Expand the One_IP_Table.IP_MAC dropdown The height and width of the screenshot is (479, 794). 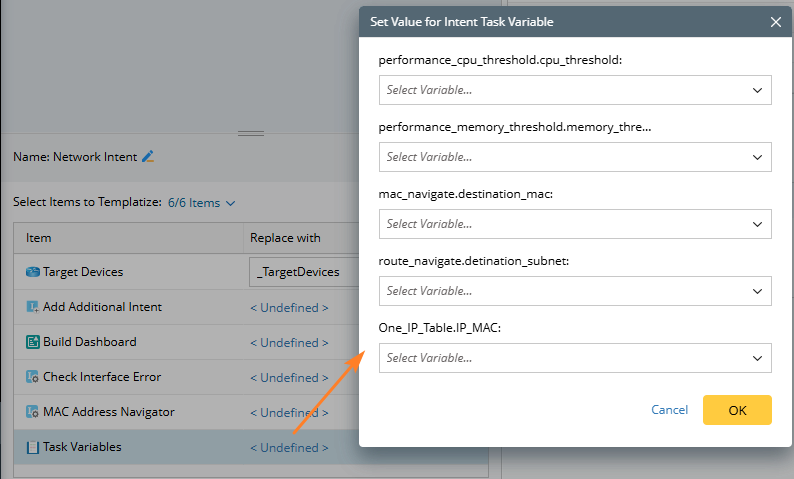pos(574,358)
